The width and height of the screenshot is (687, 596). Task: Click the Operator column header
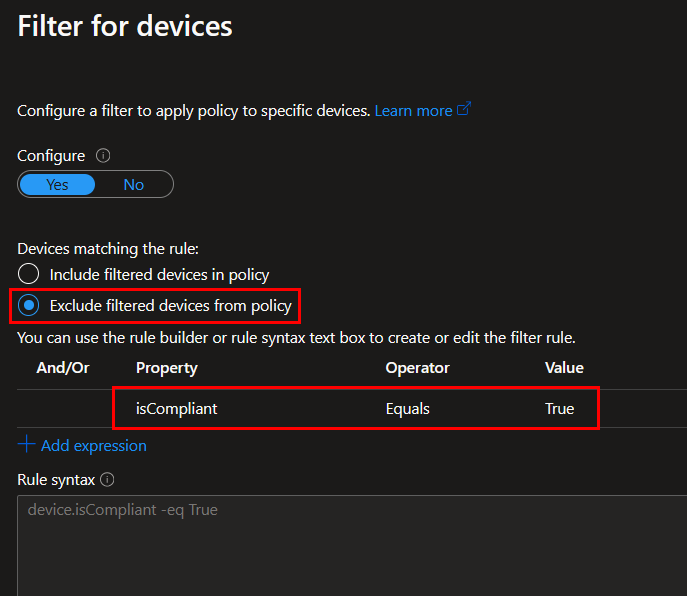(417, 368)
